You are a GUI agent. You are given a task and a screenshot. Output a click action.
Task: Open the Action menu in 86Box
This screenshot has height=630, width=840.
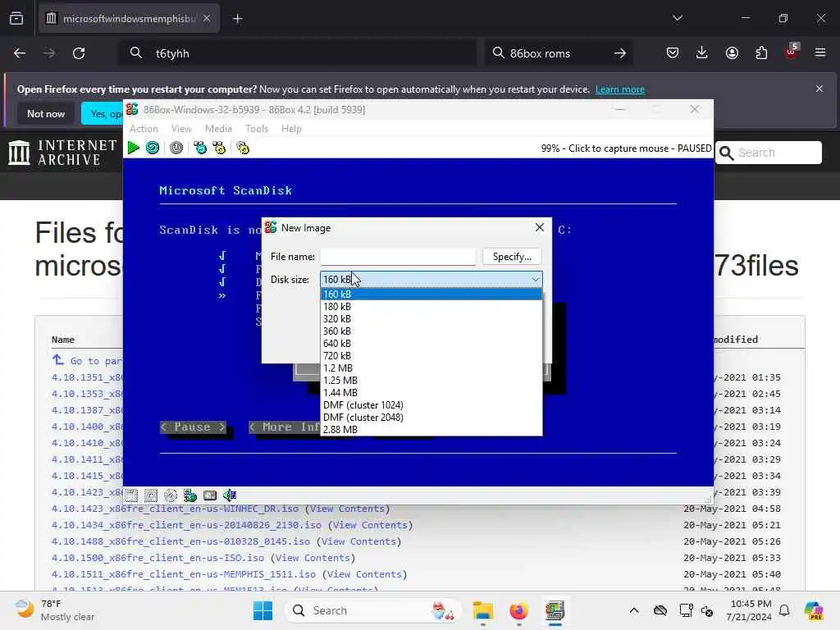144,129
